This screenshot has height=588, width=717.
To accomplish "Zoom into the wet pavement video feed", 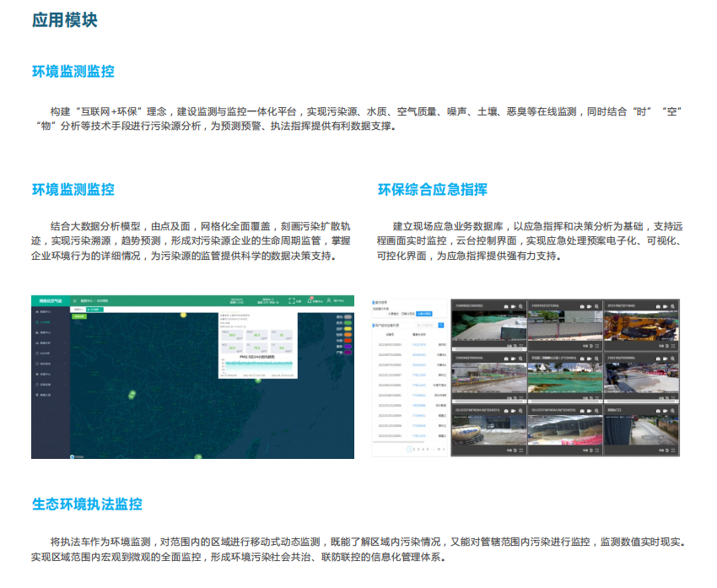I will tap(672, 359).
